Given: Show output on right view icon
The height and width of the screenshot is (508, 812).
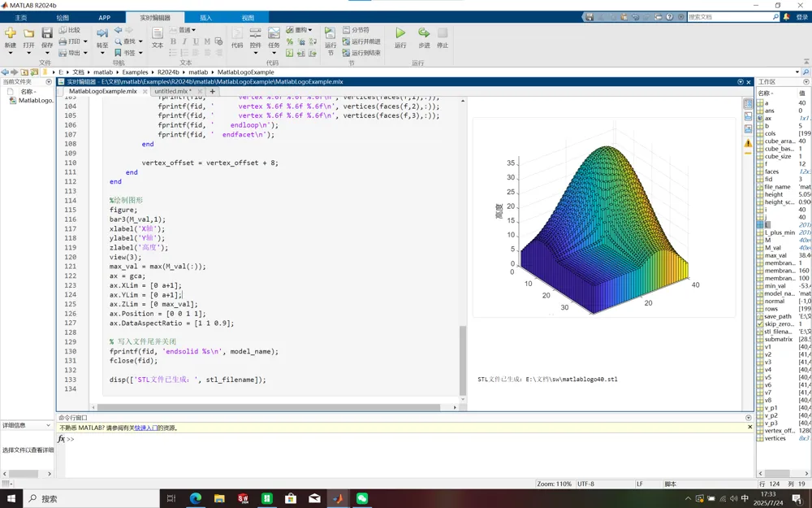Looking at the screenshot, I should pos(749,104).
